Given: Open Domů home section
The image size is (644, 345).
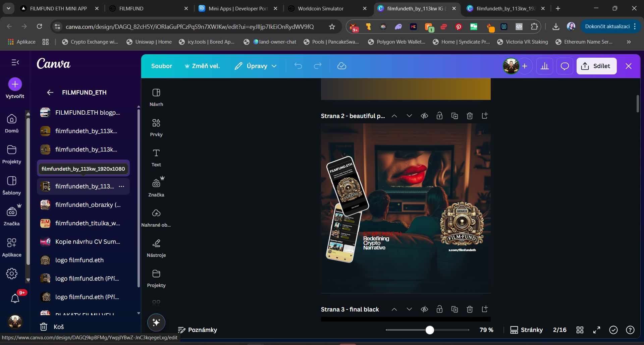Looking at the screenshot, I should pyautogui.click(x=12, y=123).
